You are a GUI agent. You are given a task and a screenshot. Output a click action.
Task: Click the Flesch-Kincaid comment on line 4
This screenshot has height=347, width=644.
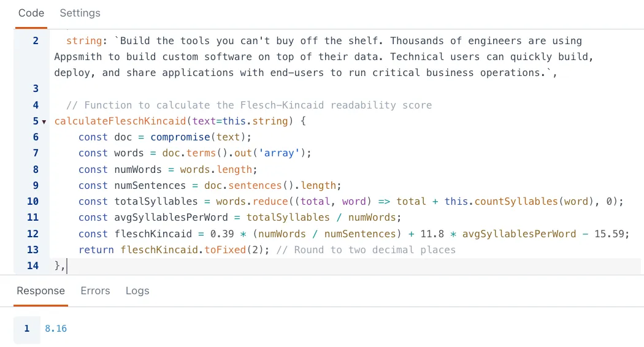(x=258, y=105)
